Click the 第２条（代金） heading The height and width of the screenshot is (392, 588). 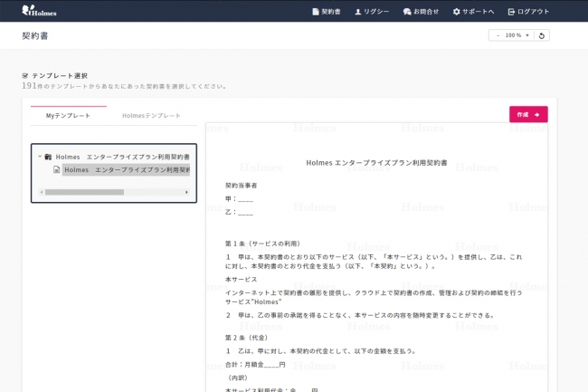(246, 338)
